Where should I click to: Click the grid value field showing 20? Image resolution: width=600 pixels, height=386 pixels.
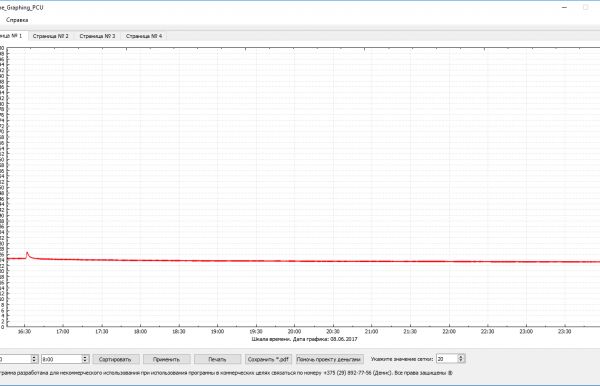(447, 359)
